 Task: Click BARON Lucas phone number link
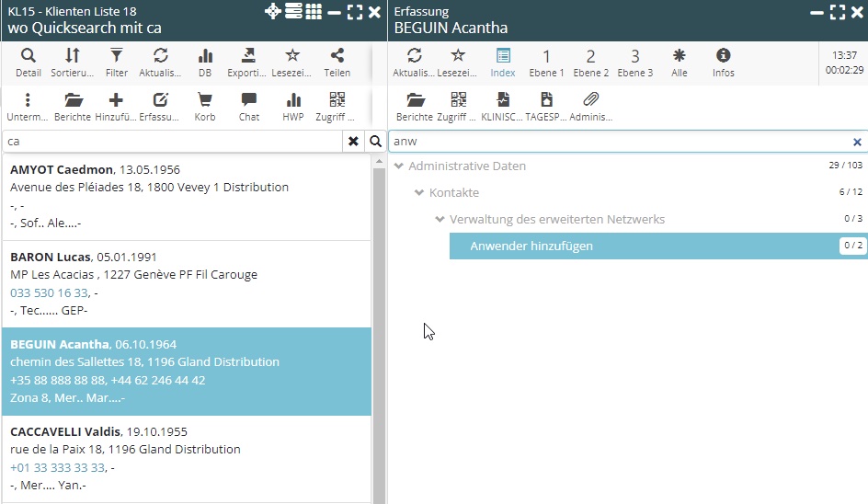(49, 292)
